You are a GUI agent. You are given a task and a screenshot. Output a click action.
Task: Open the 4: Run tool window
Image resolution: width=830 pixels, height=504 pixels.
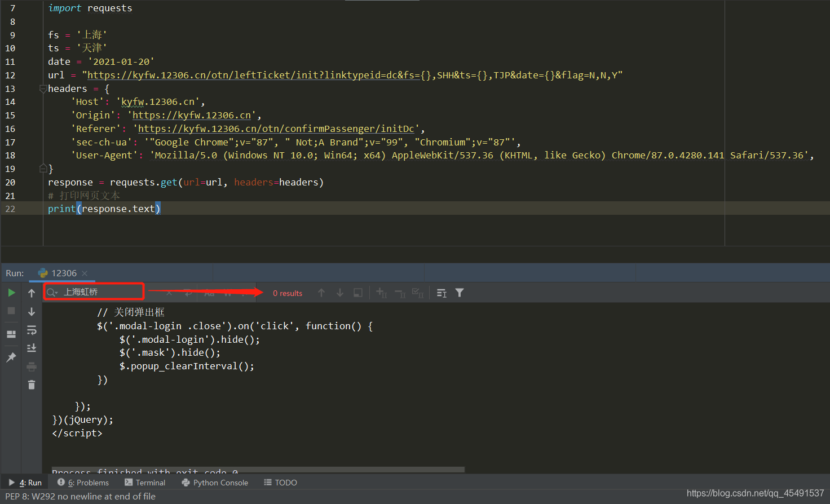point(25,483)
